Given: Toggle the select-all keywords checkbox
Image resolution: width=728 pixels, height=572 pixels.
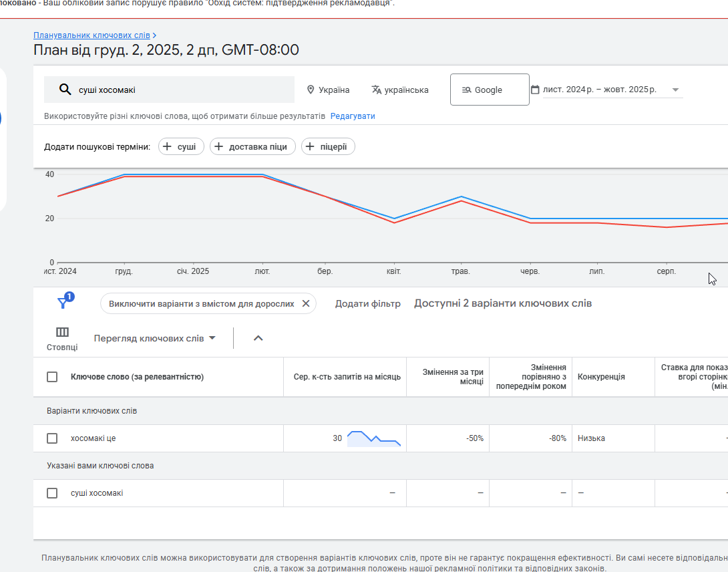Looking at the screenshot, I should [x=52, y=377].
